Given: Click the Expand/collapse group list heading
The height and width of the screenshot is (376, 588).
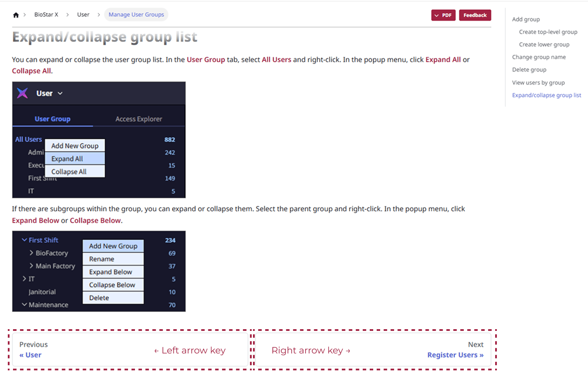Looking at the screenshot, I should pos(105,37).
